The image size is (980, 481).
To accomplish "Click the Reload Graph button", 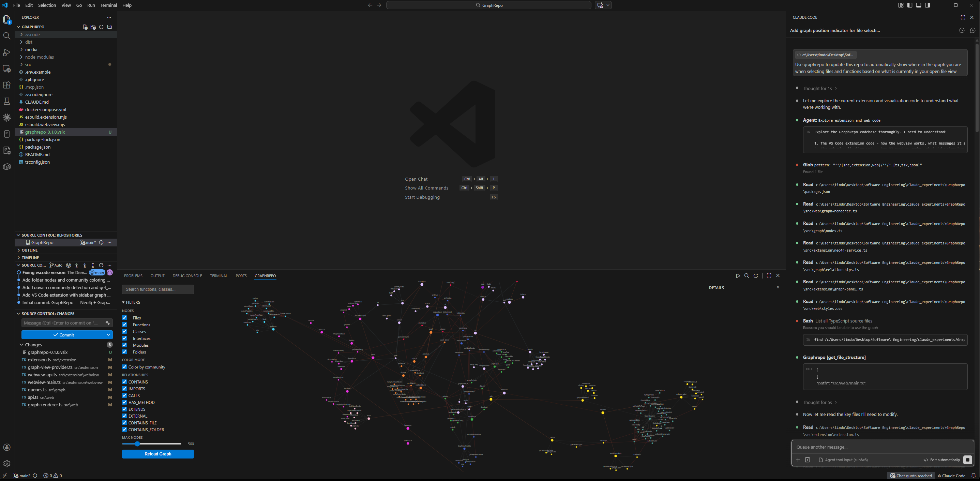I will (157, 454).
